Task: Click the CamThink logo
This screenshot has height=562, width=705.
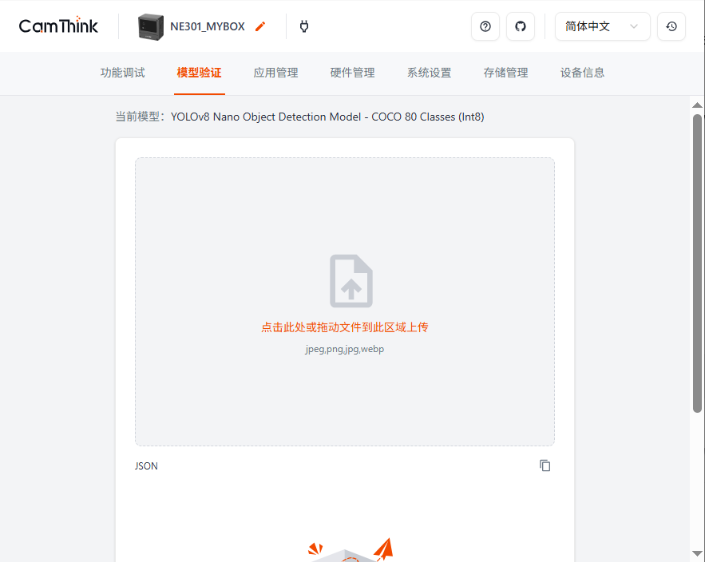Action: (x=58, y=27)
